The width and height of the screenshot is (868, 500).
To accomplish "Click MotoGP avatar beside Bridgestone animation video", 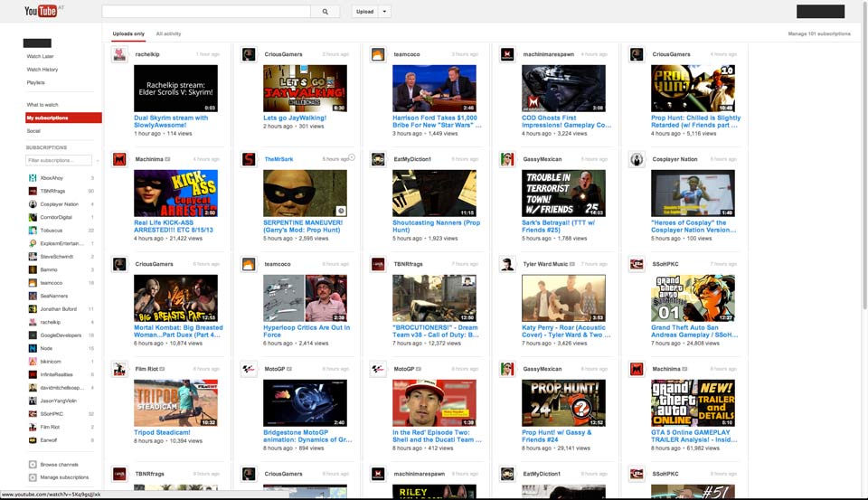I will click(x=249, y=369).
